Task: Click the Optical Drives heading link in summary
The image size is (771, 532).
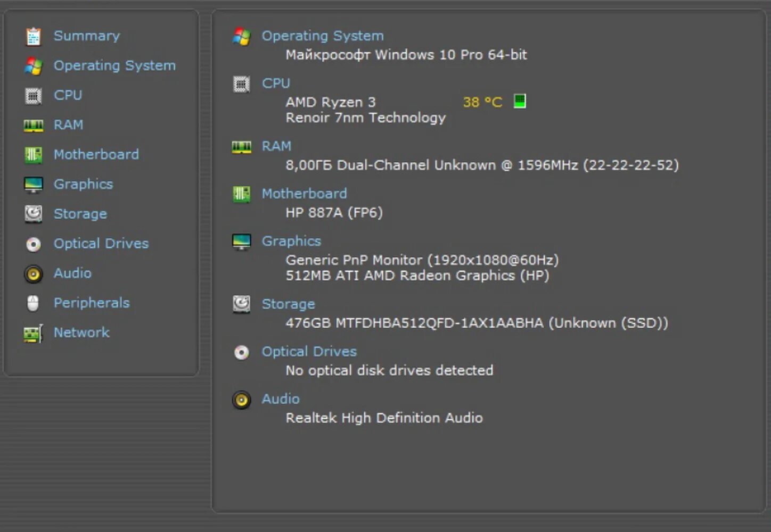Action: [x=309, y=352]
